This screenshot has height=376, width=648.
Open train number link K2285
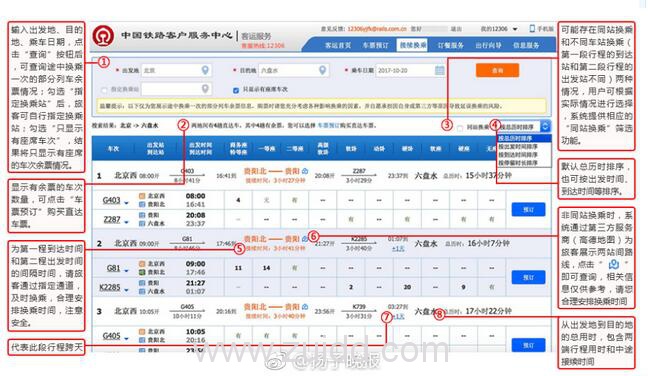[110, 287]
